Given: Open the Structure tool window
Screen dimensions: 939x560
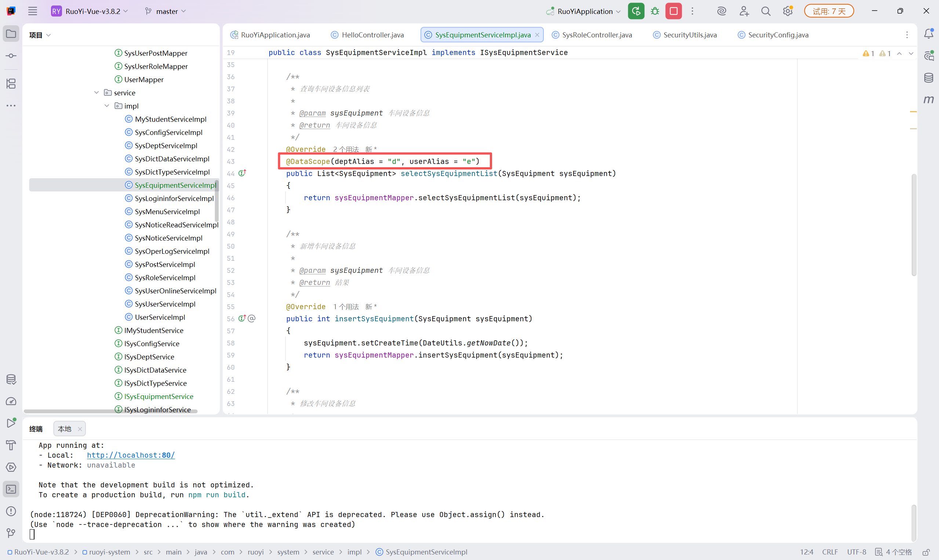Looking at the screenshot, I should point(11,83).
